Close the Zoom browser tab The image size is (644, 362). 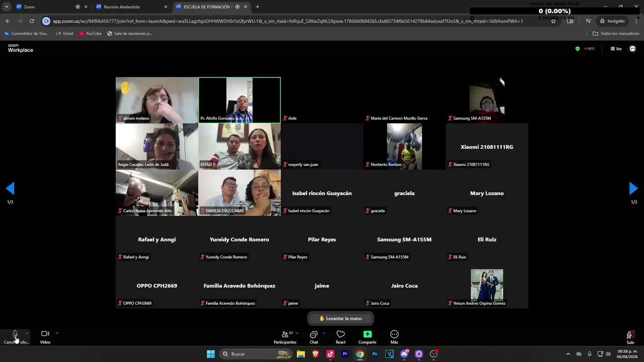tap(86, 7)
